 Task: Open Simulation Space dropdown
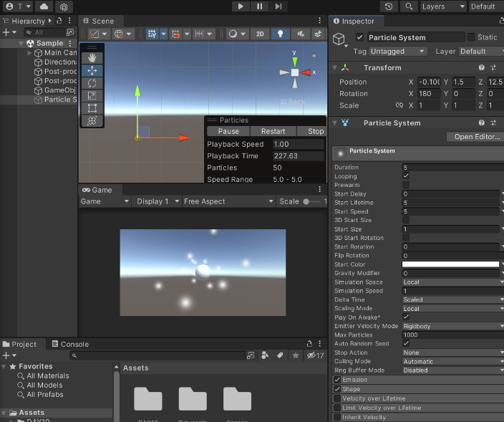coord(453,282)
